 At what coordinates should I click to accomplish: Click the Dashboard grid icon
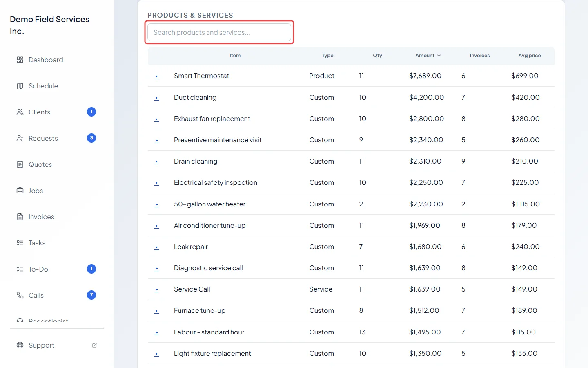20,60
